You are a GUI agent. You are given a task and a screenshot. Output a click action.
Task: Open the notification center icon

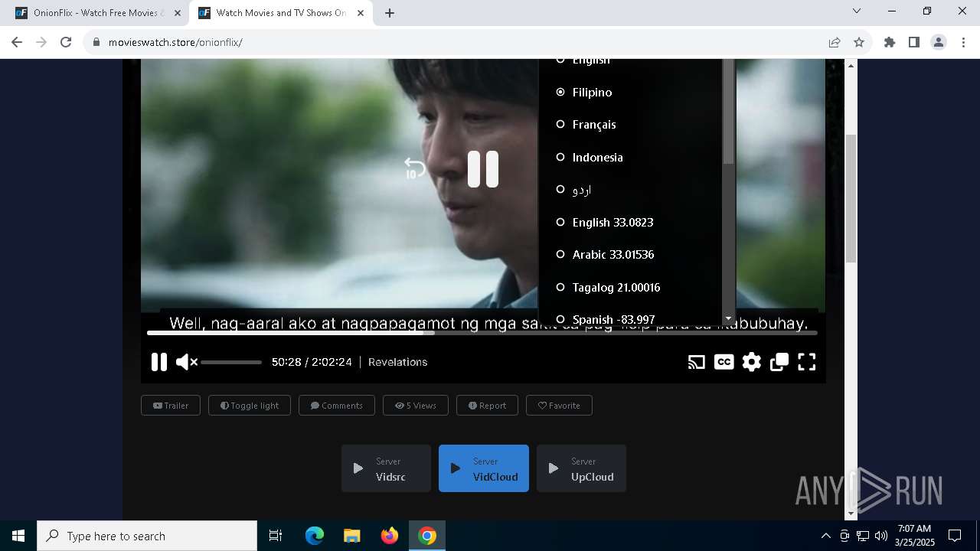(955, 536)
